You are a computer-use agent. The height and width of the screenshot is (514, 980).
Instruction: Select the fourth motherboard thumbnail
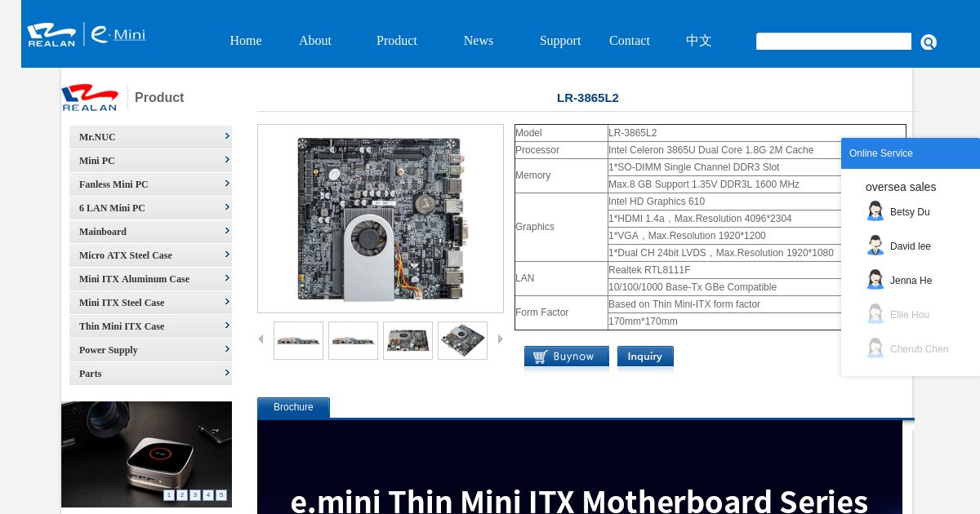[462, 340]
